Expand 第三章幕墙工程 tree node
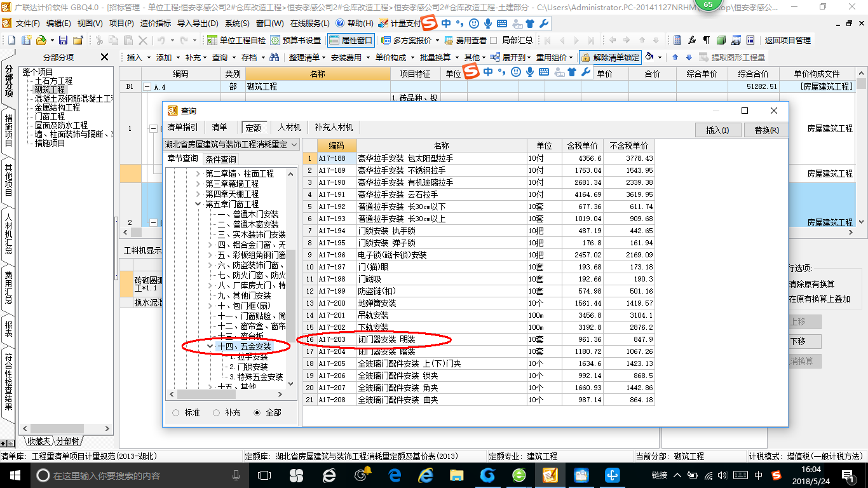The height and width of the screenshot is (488, 868). (198, 184)
